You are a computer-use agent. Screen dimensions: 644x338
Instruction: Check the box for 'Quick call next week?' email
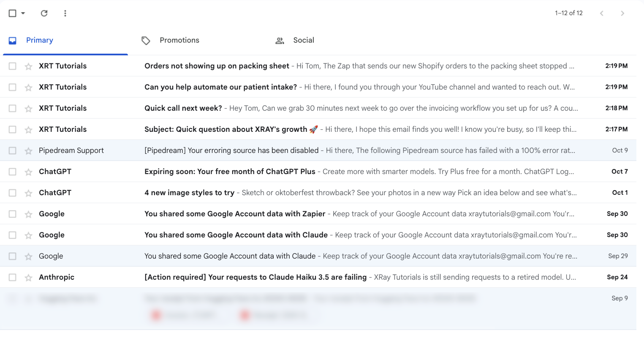point(13,108)
